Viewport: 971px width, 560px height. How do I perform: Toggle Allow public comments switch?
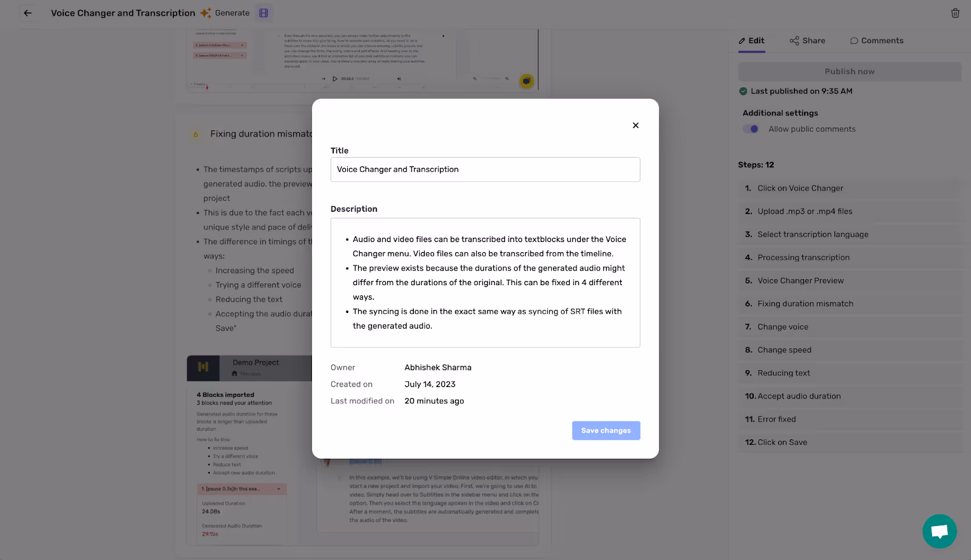[751, 129]
